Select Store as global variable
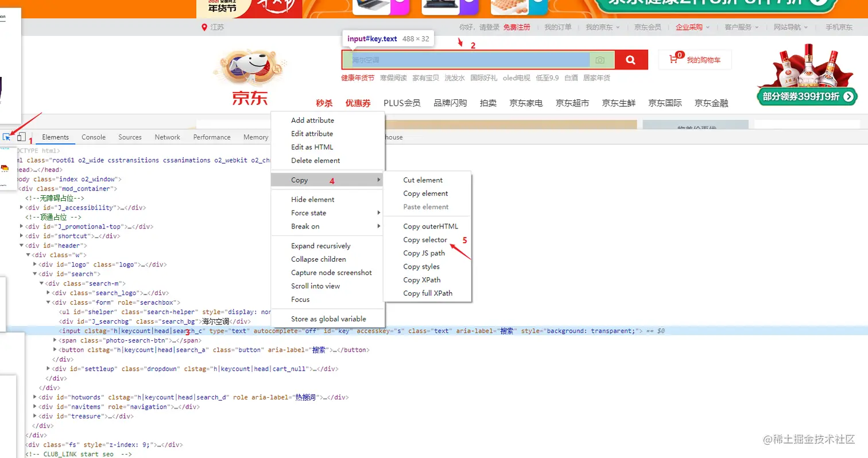 (x=328, y=319)
